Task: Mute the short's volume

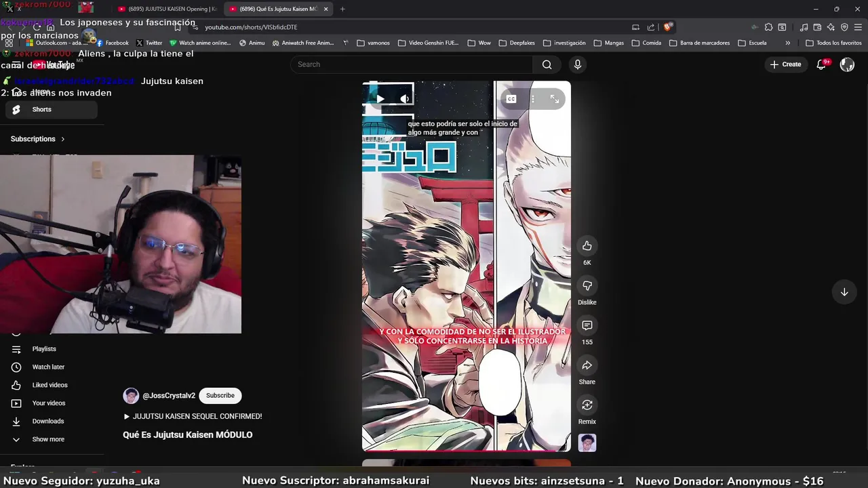Action: [x=404, y=99]
